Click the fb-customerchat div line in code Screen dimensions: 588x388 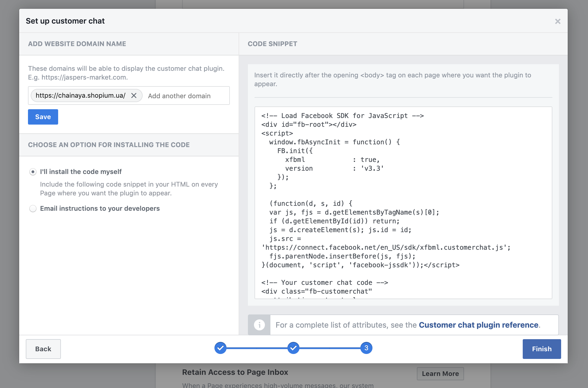317,291
